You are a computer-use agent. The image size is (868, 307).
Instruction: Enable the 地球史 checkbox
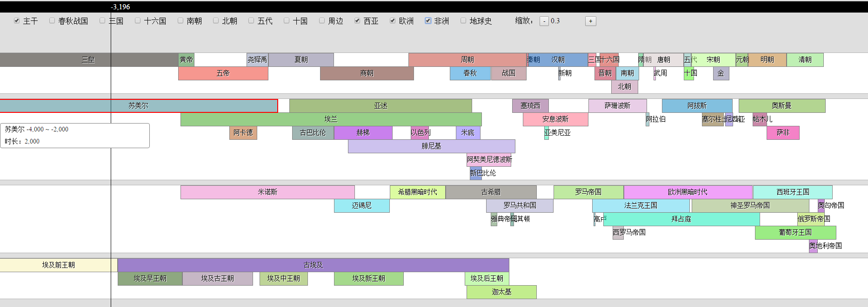click(x=463, y=21)
